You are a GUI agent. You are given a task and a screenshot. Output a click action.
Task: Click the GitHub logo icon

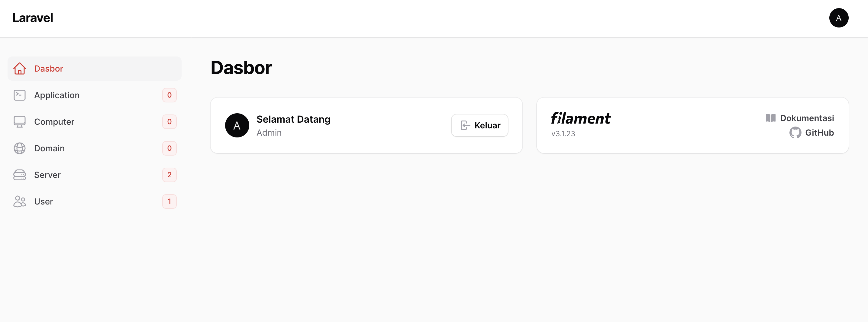coord(795,133)
